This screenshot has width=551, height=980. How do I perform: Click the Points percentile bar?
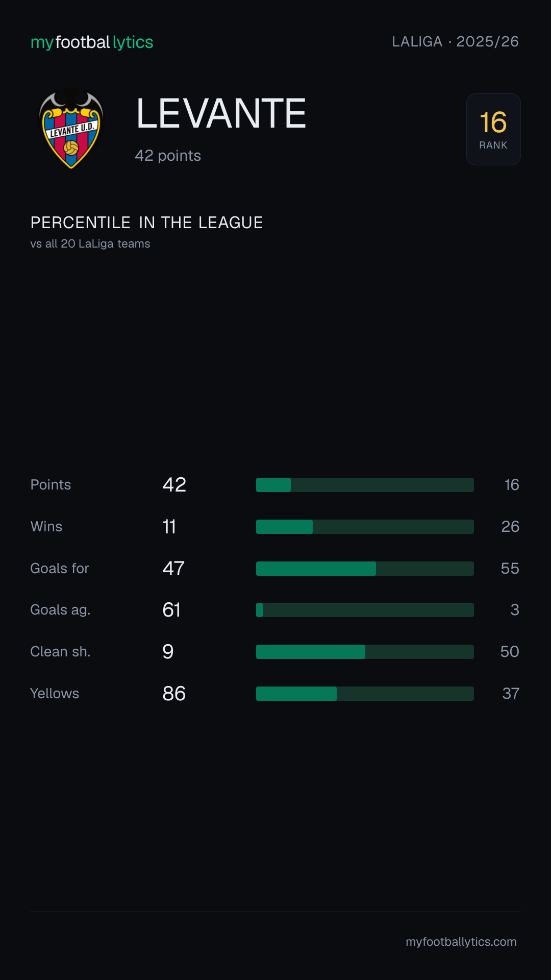click(x=365, y=485)
